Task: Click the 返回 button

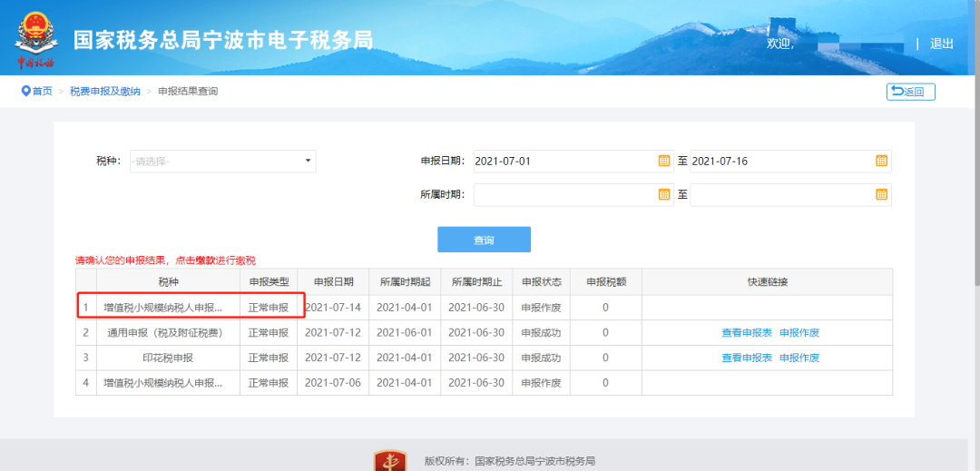Action: pyautogui.click(x=911, y=92)
